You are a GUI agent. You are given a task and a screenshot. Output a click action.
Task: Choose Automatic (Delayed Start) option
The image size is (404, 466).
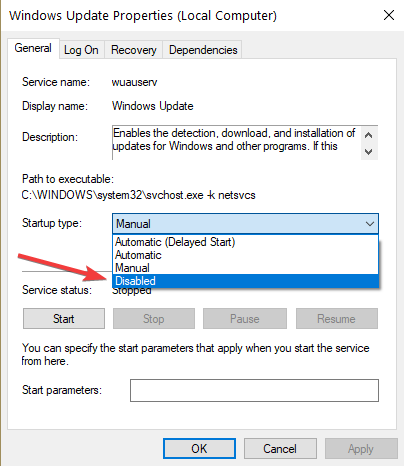click(x=246, y=242)
